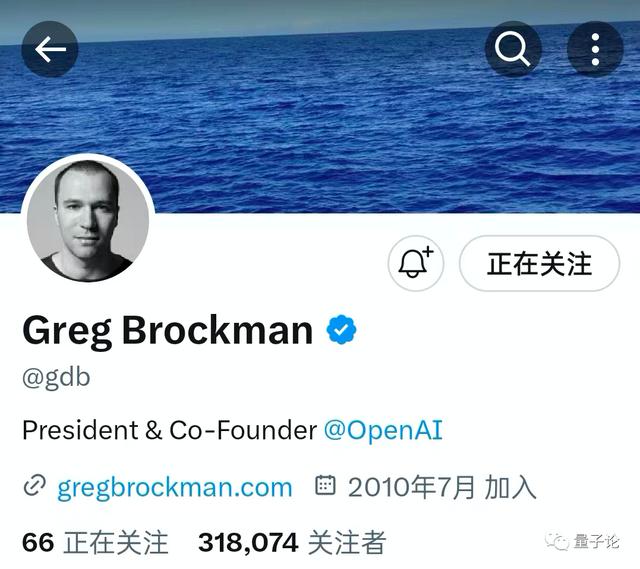Tap the WeChat watermark logo icon
Viewport: 640px width, 569px height.
pos(558,542)
